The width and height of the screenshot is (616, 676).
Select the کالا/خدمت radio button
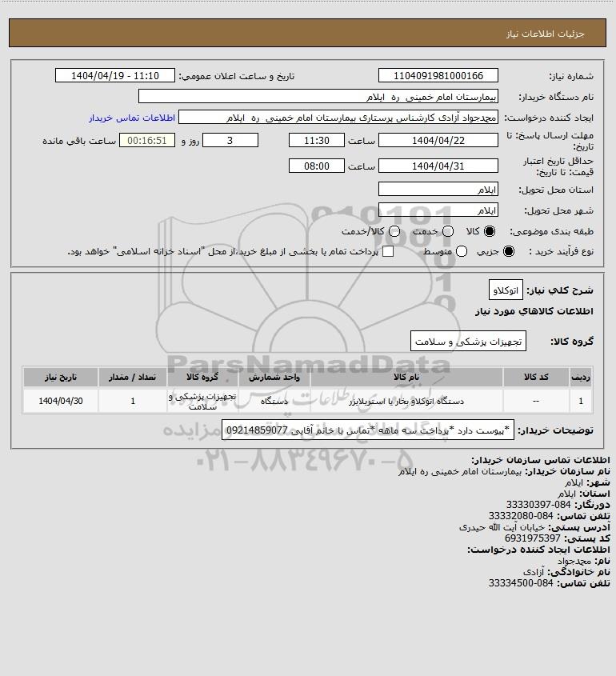[x=394, y=231]
